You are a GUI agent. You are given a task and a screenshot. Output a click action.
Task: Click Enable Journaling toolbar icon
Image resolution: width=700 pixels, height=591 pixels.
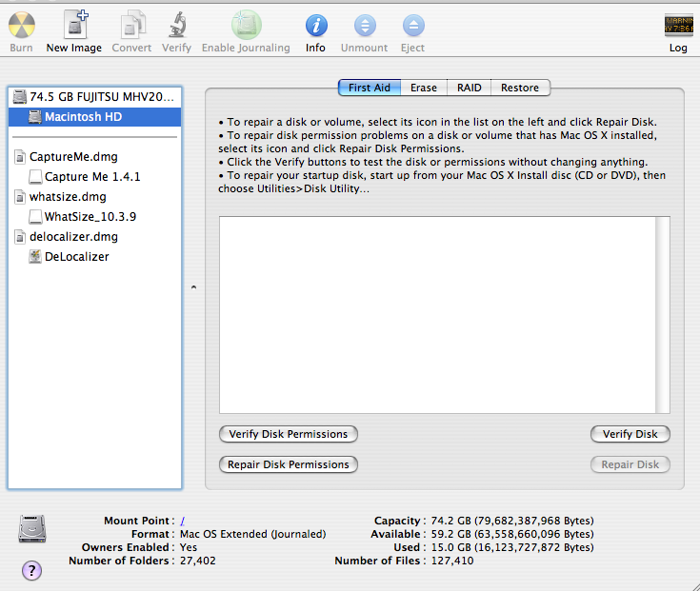click(246, 25)
